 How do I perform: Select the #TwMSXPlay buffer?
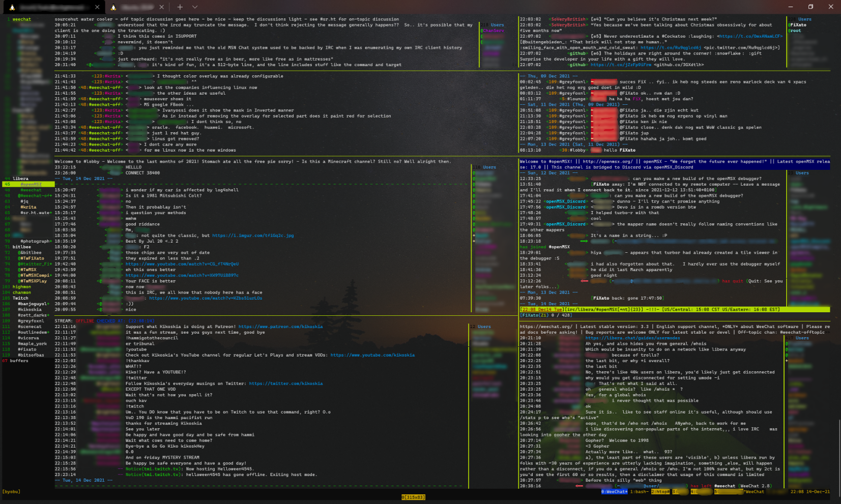click(32, 281)
